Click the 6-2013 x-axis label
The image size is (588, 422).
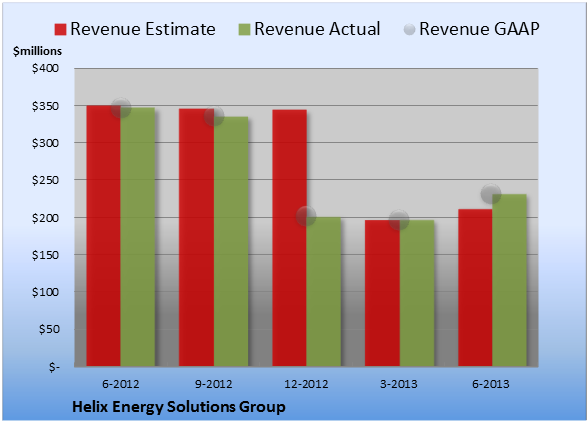point(491,384)
